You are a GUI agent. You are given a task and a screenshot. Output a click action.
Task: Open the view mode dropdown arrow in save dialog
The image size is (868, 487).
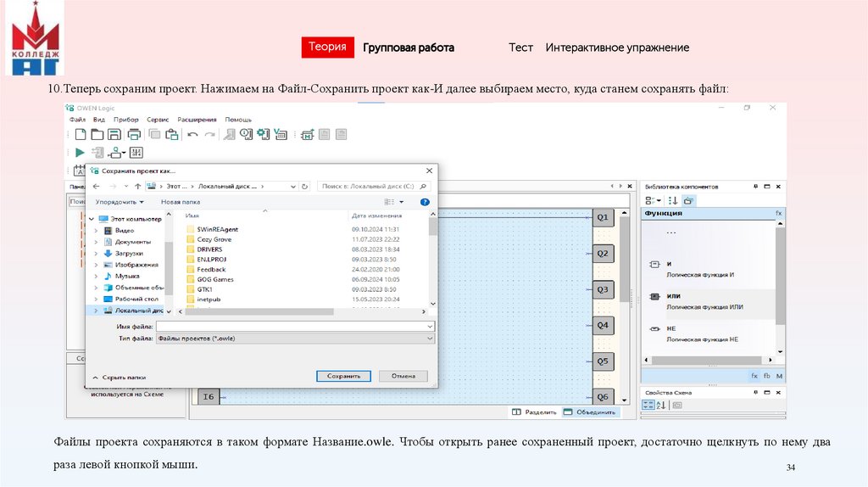(x=401, y=202)
